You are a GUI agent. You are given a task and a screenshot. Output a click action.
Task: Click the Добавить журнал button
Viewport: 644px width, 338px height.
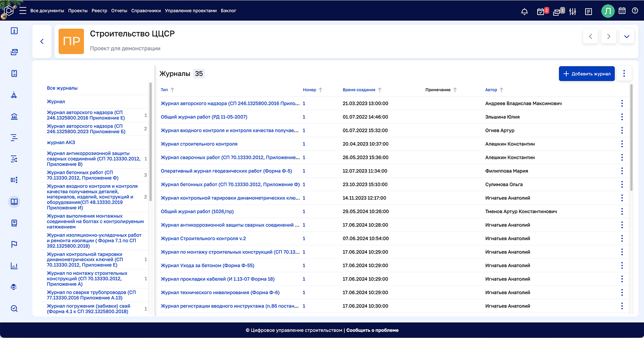(586, 74)
